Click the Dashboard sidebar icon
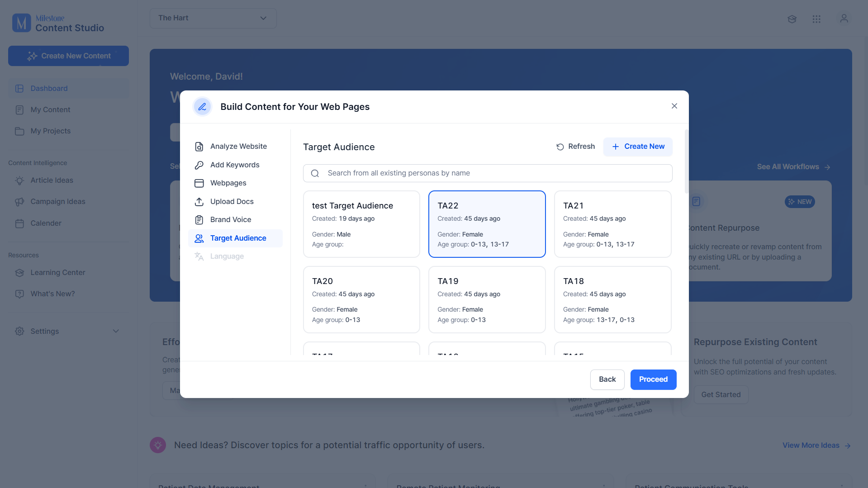This screenshot has width=868, height=488. click(19, 89)
